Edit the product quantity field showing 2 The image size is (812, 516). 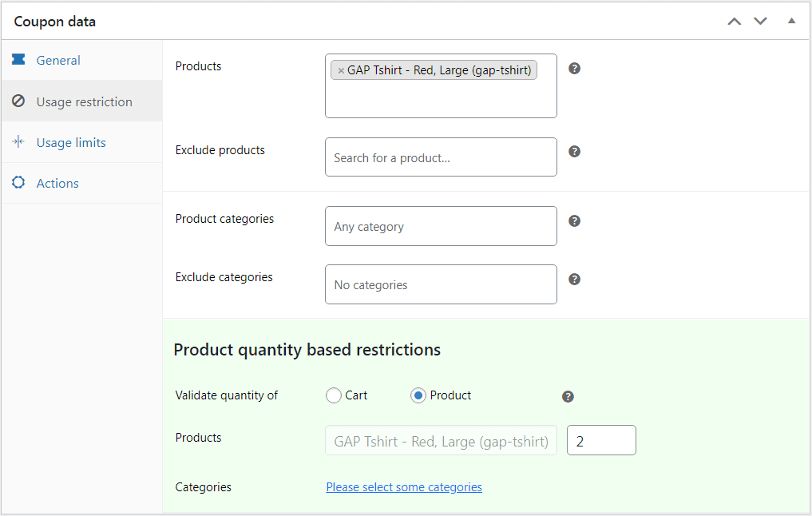[601, 440]
